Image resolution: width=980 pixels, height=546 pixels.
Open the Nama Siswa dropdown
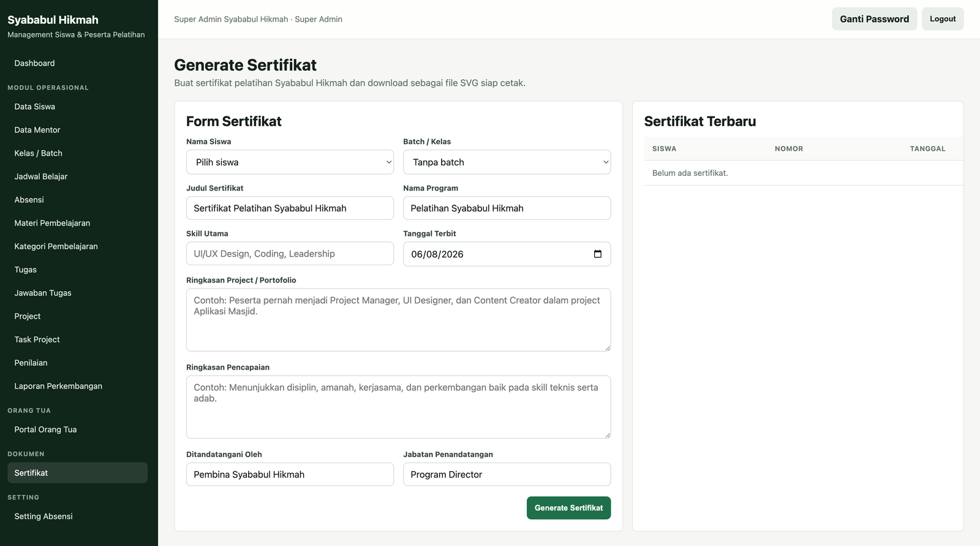(290, 162)
